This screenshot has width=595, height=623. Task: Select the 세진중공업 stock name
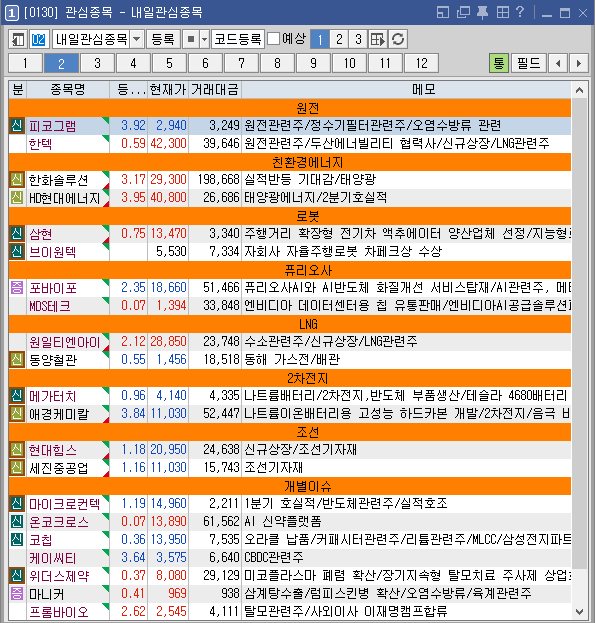(x=59, y=468)
